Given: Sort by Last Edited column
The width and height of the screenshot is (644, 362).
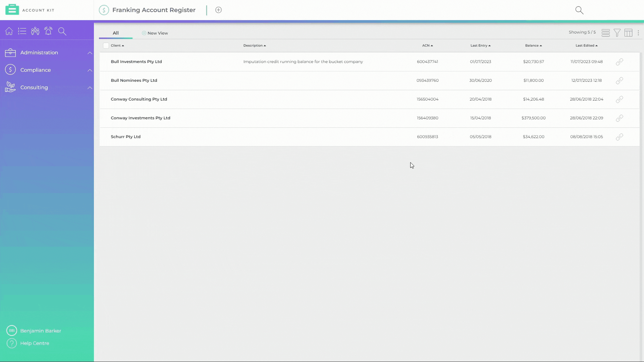Looking at the screenshot, I should [587, 46].
